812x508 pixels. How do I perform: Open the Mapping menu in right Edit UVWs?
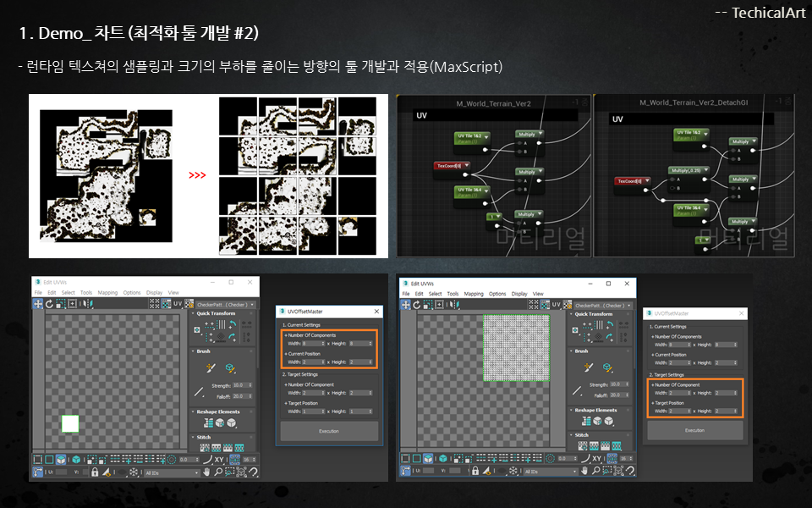[x=474, y=294]
